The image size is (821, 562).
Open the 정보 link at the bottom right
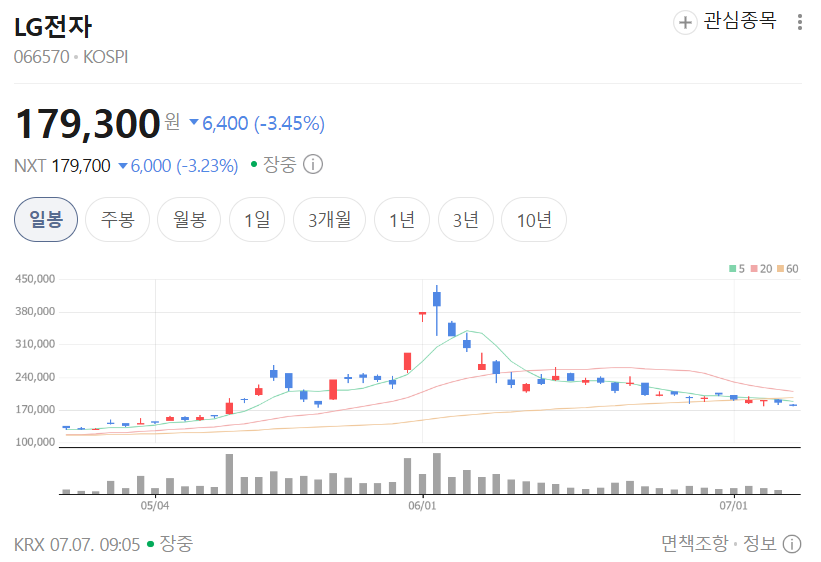pos(759,544)
